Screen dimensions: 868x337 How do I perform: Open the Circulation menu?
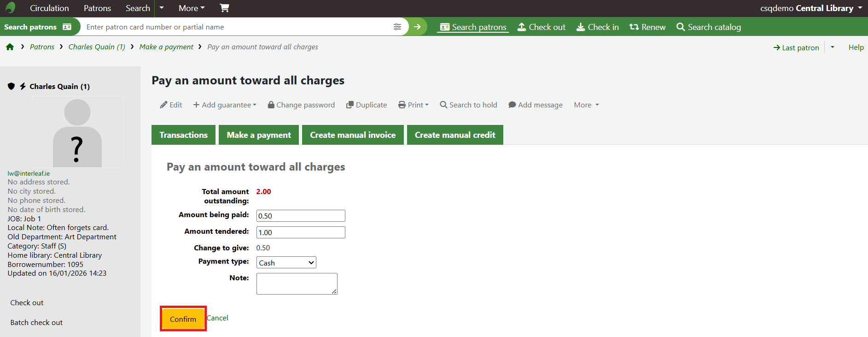pos(49,8)
